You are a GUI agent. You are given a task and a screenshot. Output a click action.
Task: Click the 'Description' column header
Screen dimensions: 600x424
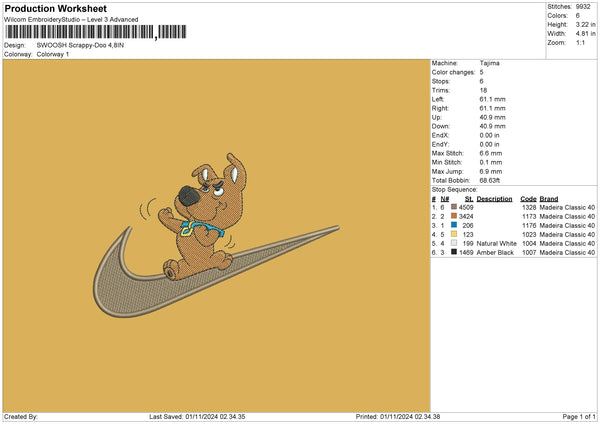click(x=494, y=199)
